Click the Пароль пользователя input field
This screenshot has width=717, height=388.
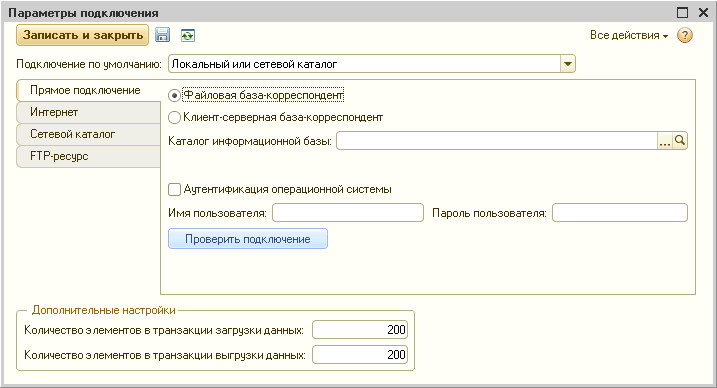(x=620, y=213)
